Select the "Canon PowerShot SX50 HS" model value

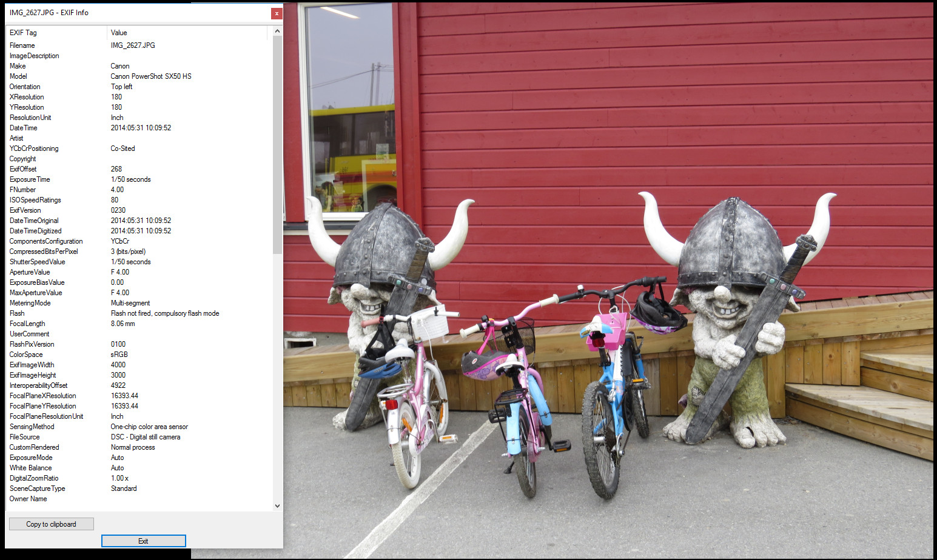pyautogui.click(x=151, y=76)
